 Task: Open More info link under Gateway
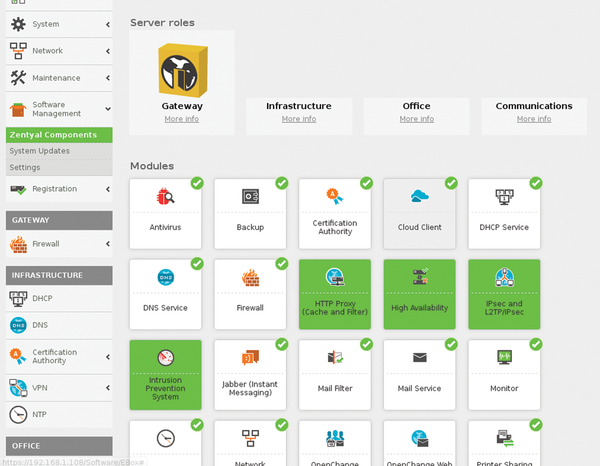tap(182, 119)
